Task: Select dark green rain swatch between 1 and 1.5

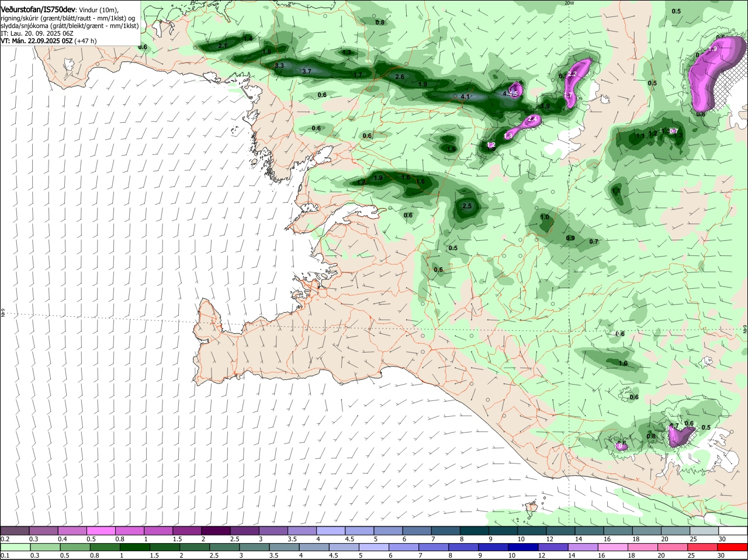Action: 134,547
